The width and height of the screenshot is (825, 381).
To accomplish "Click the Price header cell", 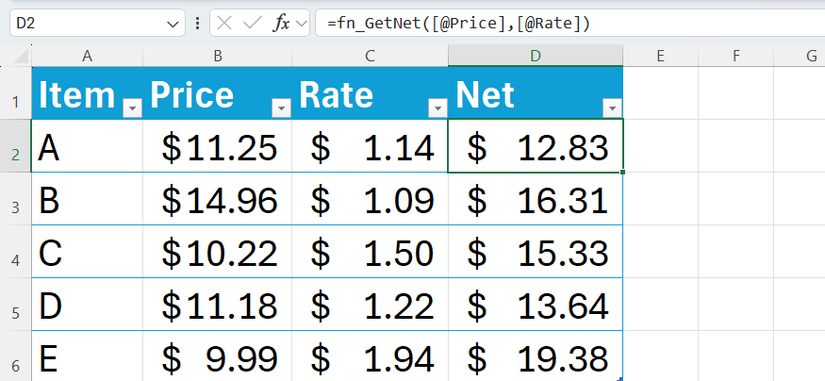I will (x=217, y=93).
